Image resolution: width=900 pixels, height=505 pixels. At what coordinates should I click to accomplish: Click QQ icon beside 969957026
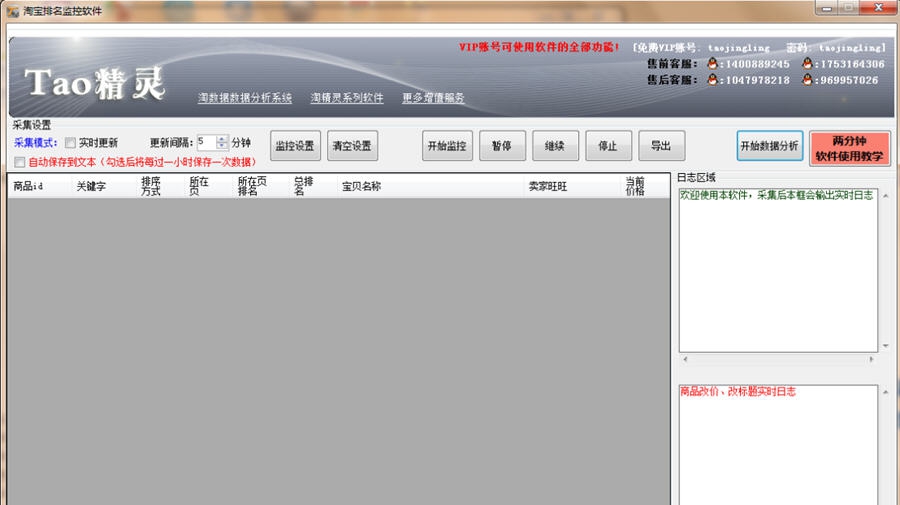tap(808, 80)
